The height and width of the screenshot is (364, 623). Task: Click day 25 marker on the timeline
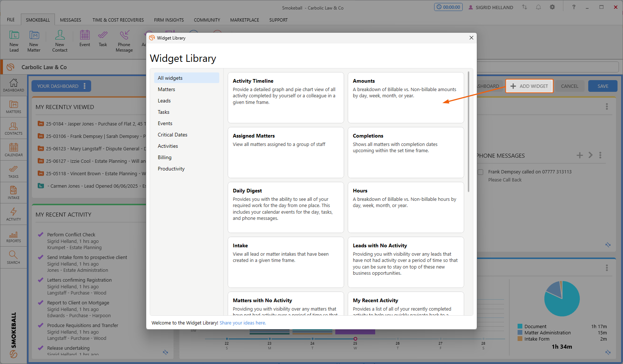tap(355, 339)
